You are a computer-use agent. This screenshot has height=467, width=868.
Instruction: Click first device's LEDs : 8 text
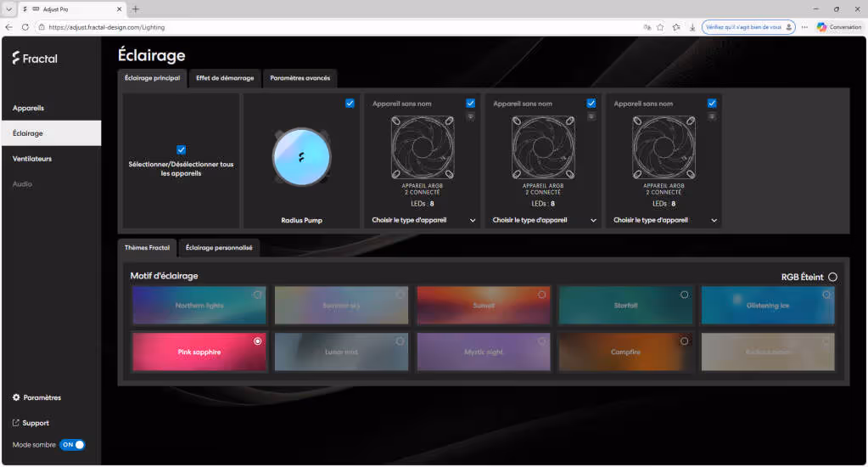(423, 203)
